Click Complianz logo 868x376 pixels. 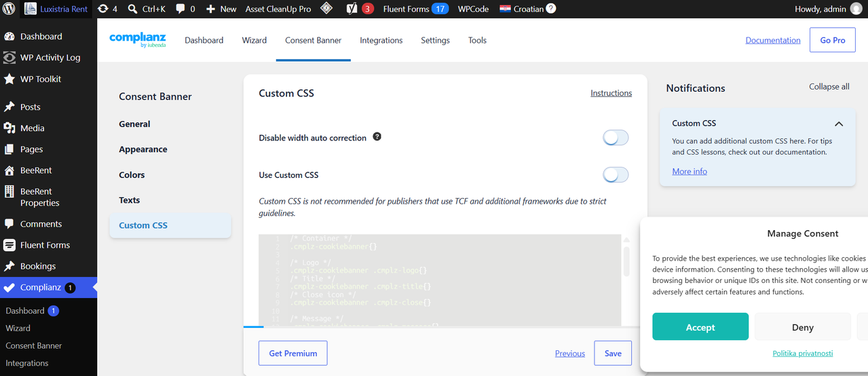point(138,40)
